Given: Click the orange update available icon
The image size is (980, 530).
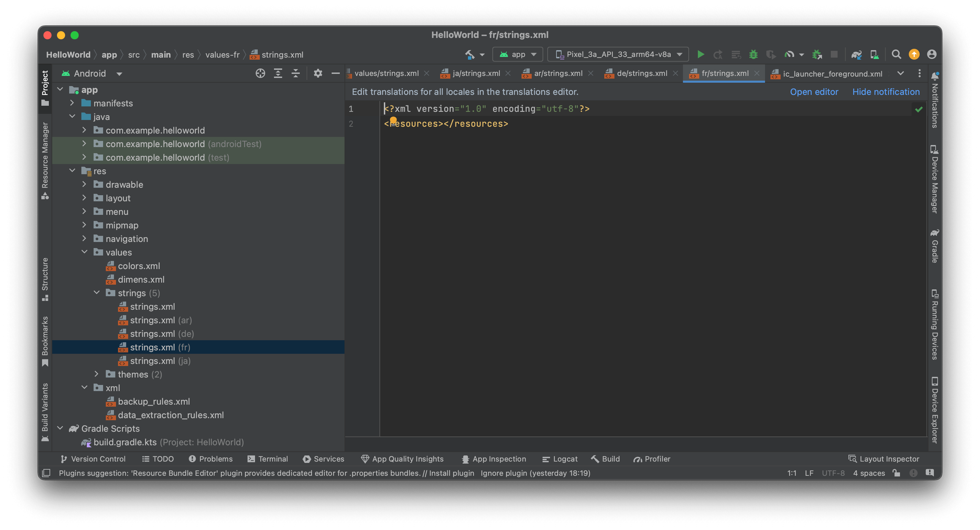Looking at the screenshot, I should (x=914, y=54).
